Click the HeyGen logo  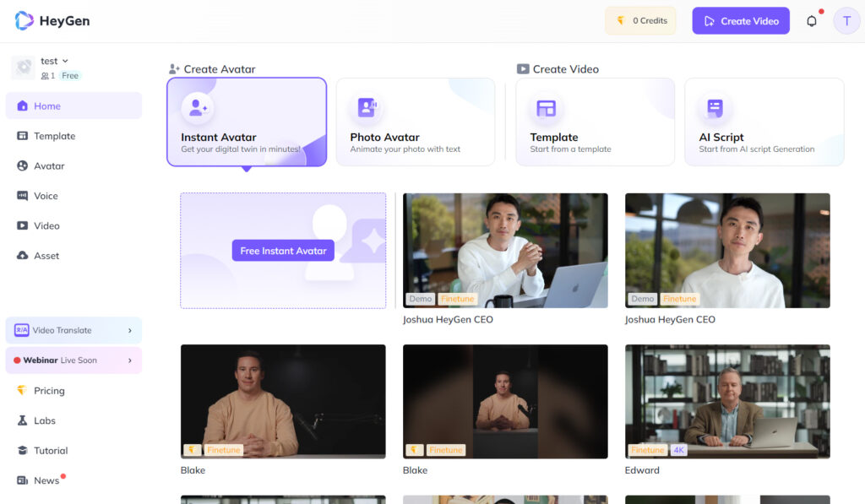coord(52,21)
